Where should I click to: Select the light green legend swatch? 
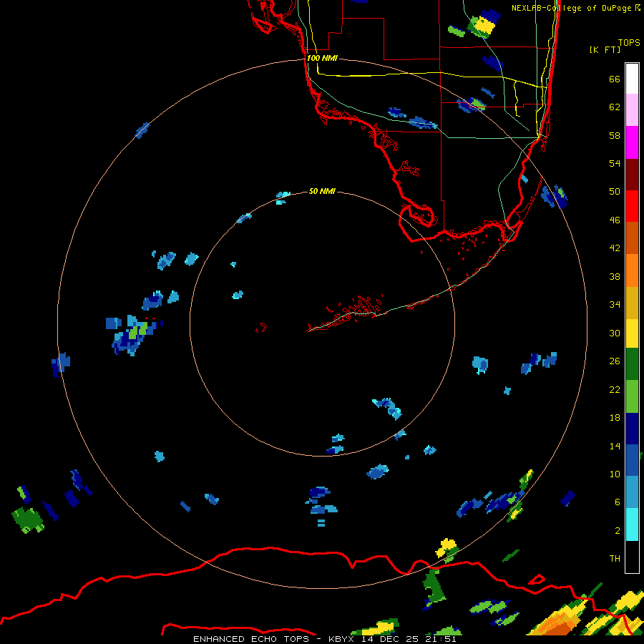(x=632, y=396)
